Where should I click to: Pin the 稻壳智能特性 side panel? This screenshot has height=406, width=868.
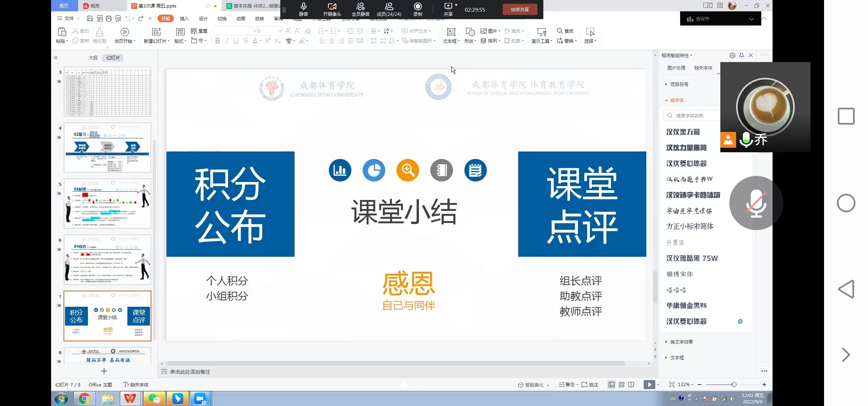click(741, 55)
